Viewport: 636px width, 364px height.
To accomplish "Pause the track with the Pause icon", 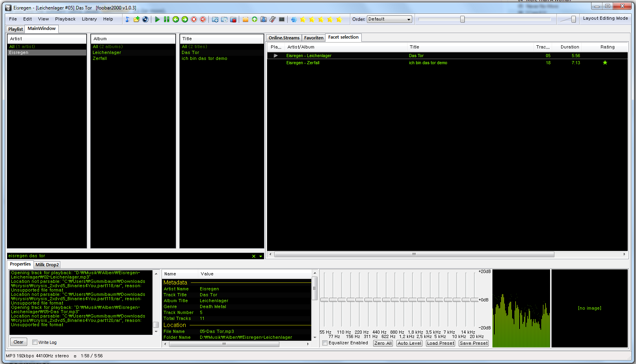I will point(167,19).
